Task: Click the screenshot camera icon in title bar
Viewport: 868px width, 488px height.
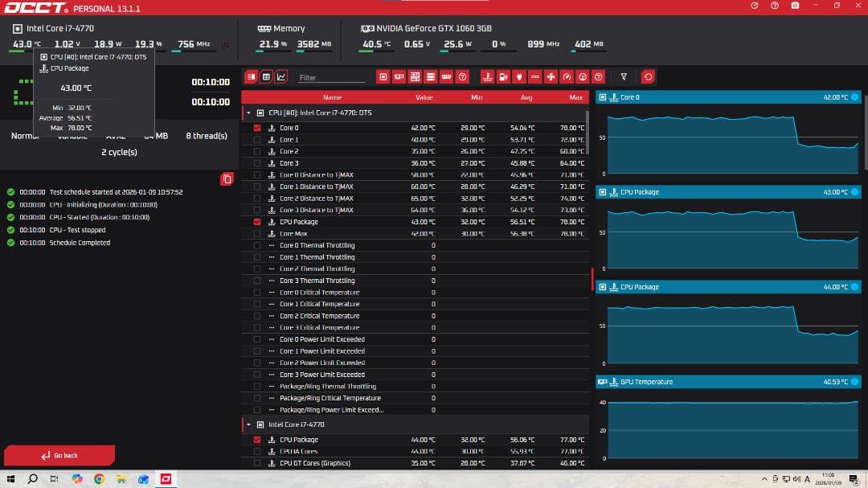Action: (795, 6)
